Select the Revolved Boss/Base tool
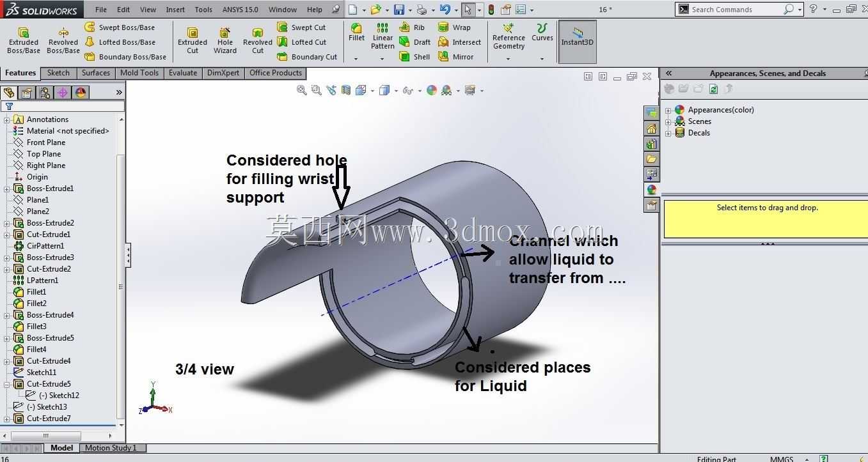The image size is (868, 462). click(63, 41)
